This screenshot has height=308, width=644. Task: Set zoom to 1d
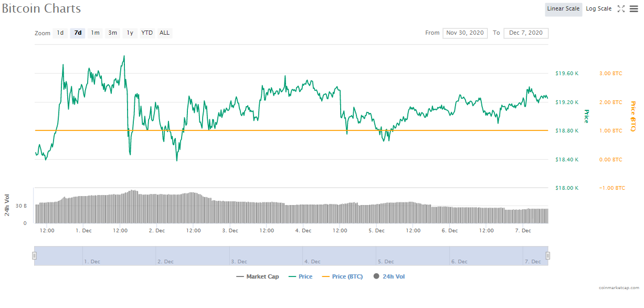(x=60, y=33)
